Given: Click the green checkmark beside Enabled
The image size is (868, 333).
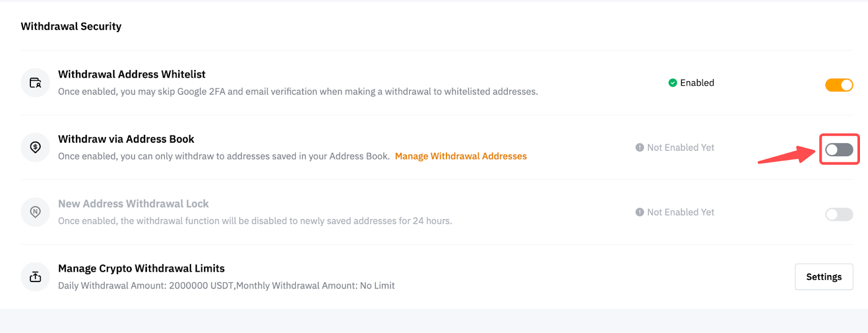Looking at the screenshot, I should [x=673, y=83].
